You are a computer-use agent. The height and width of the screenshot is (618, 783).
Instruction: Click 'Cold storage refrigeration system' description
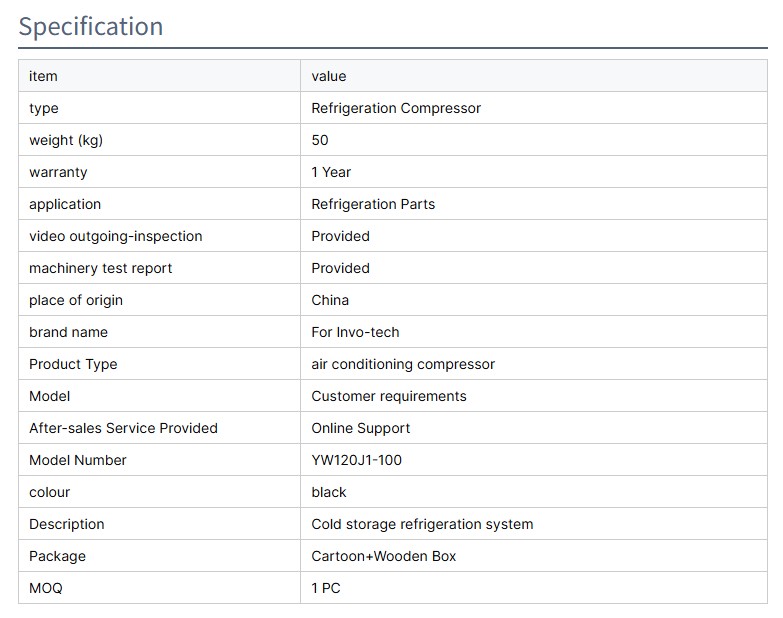[422, 524]
